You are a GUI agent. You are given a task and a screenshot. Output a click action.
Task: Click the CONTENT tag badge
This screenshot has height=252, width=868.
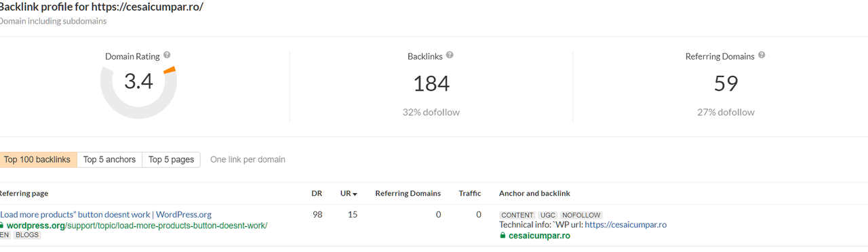[x=518, y=215]
